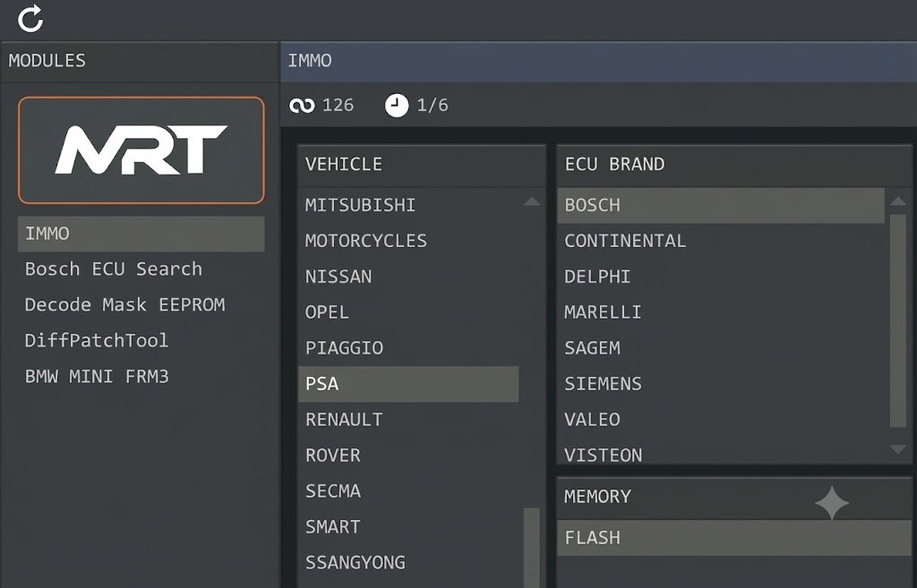This screenshot has width=917, height=588.
Task: Select MARELLI ECU brand
Action: click(x=721, y=312)
